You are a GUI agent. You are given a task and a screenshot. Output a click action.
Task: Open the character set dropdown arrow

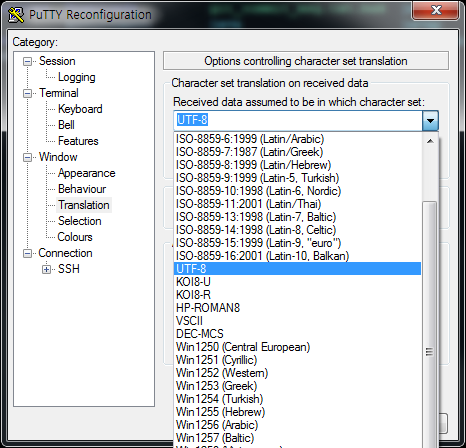pyautogui.click(x=430, y=120)
